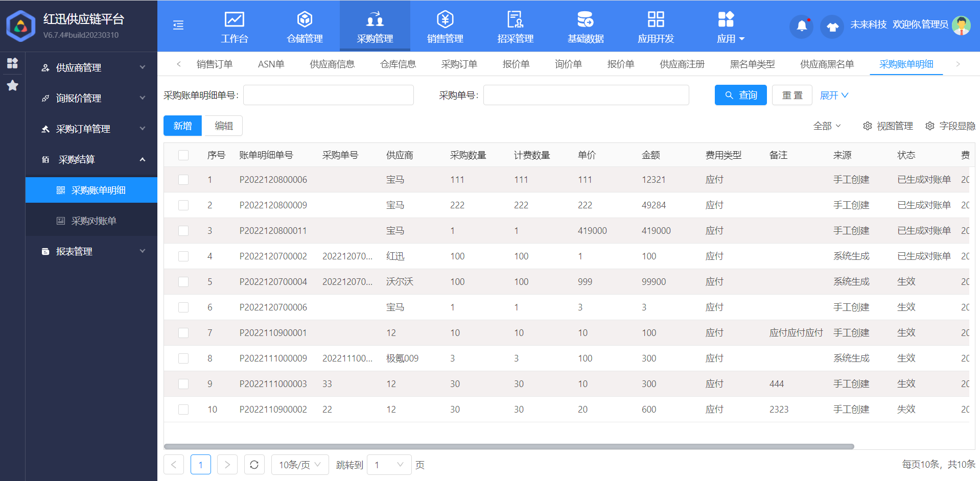Screen dimensions: 980x481
Task: Open the 应用开发 app development icon
Action: click(656, 19)
